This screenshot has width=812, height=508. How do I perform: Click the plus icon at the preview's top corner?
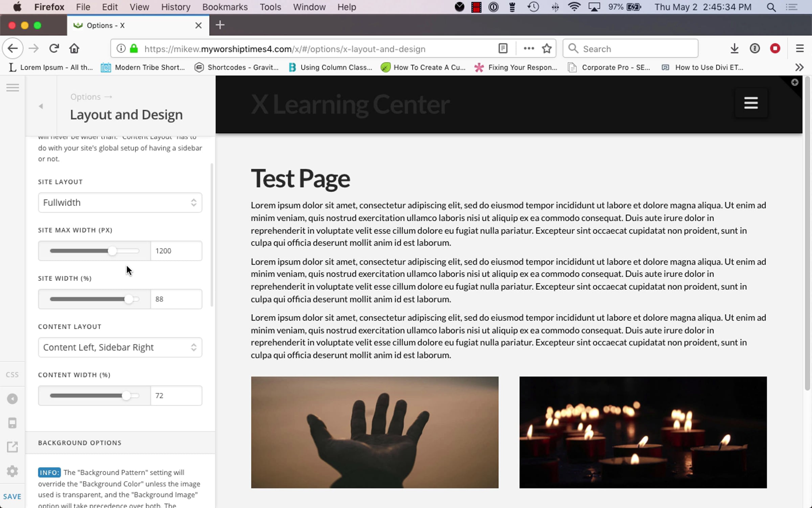(795, 82)
